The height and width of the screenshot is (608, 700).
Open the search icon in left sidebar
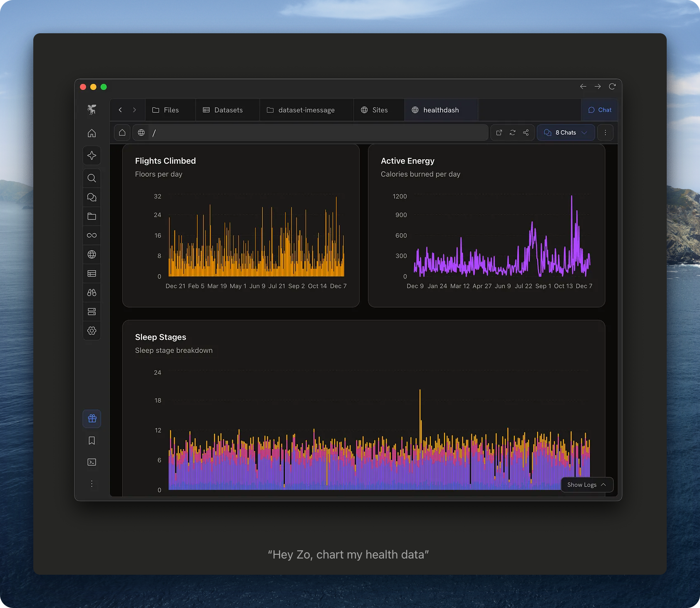pyautogui.click(x=92, y=178)
